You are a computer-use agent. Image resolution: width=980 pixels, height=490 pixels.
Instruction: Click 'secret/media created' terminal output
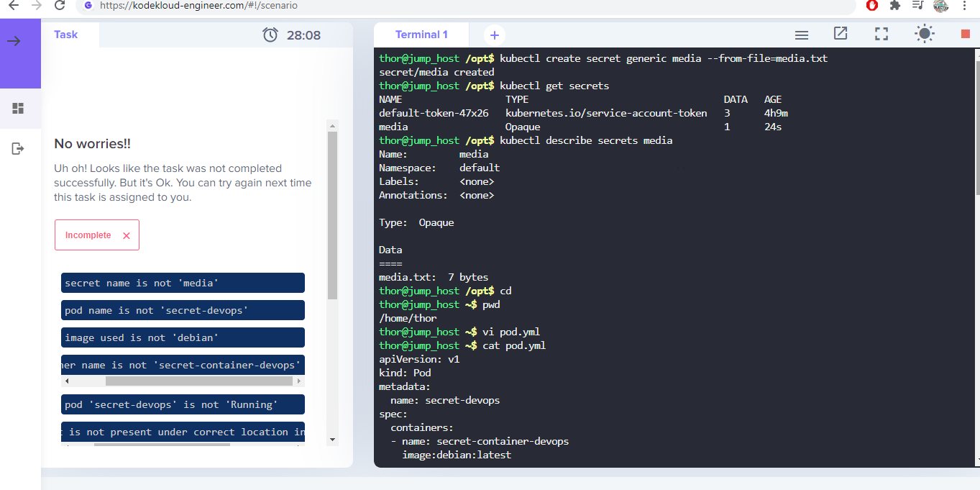point(436,72)
